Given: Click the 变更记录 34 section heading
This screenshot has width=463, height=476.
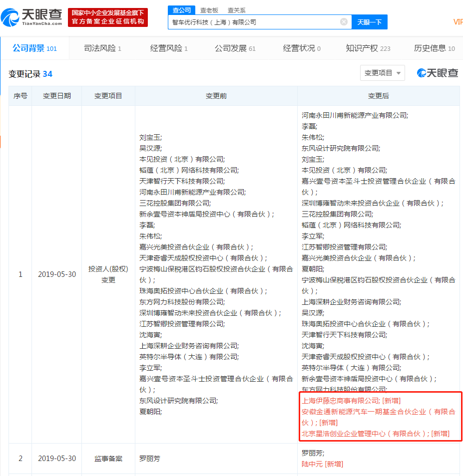Looking at the screenshot, I should click(30, 74).
